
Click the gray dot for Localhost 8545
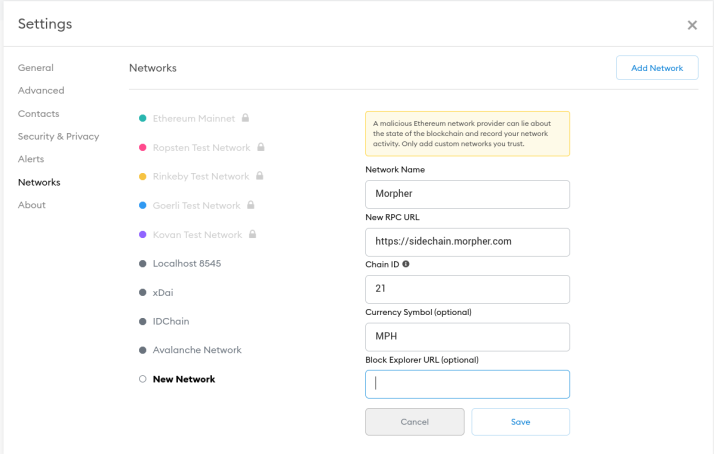(143, 264)
